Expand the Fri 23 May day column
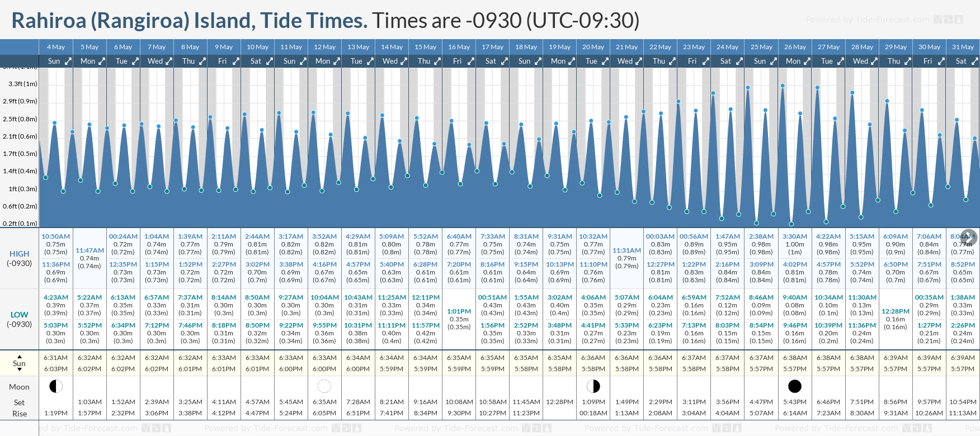 pos(706,61)
